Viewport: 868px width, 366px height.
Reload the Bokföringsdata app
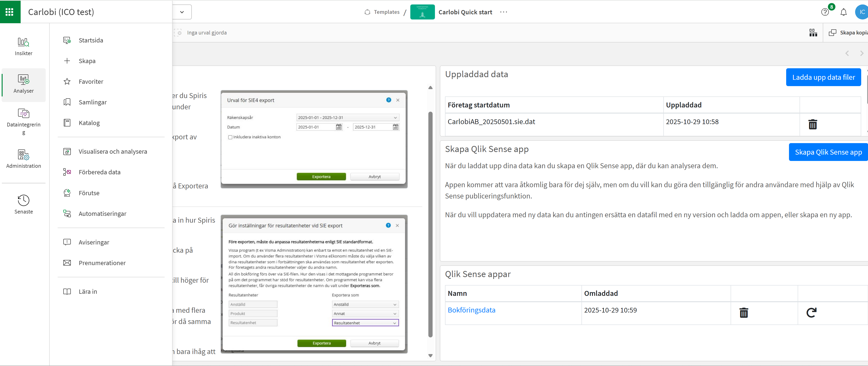point(811,313)
